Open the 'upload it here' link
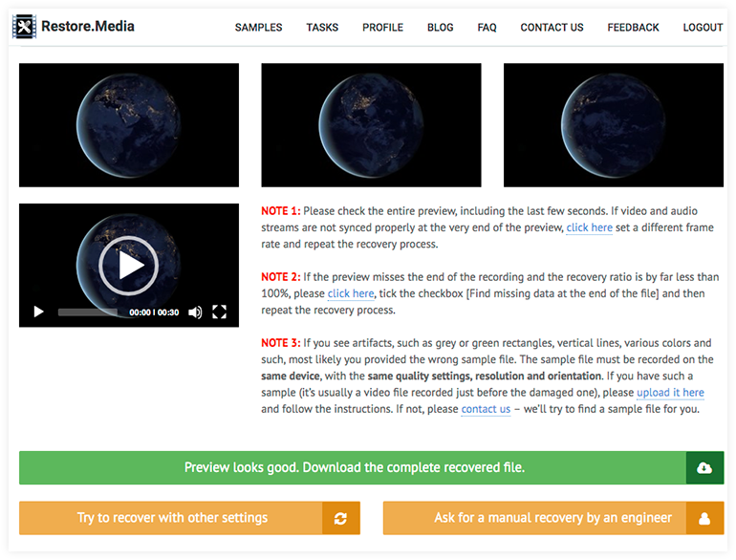This screenshot has width=736, height=560. click(x=670, y=393)
